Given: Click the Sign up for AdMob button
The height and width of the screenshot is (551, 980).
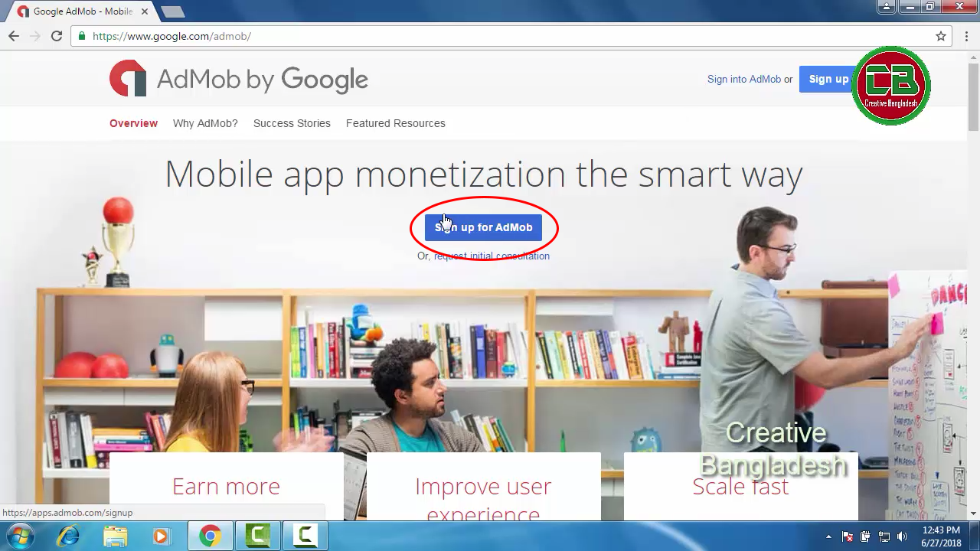Looking at the screenshot, I should click(483, 227).
